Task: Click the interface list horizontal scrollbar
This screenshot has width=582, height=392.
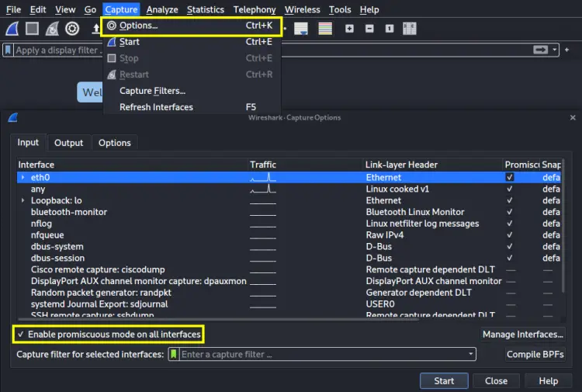Action: pos(219,319)
